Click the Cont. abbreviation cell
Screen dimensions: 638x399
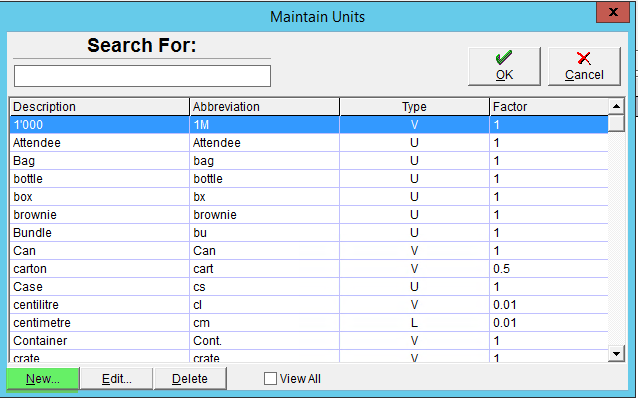[x=264, y=340]
